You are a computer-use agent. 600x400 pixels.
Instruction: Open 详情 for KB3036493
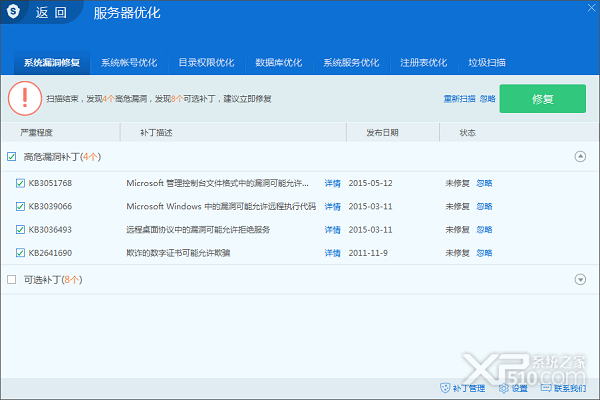(333, 230)
